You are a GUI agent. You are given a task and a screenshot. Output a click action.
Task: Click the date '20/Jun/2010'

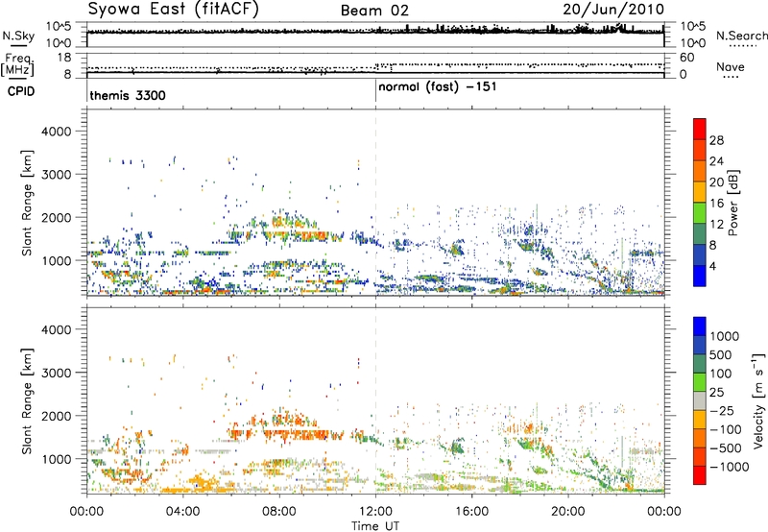[x=613, y=10]
